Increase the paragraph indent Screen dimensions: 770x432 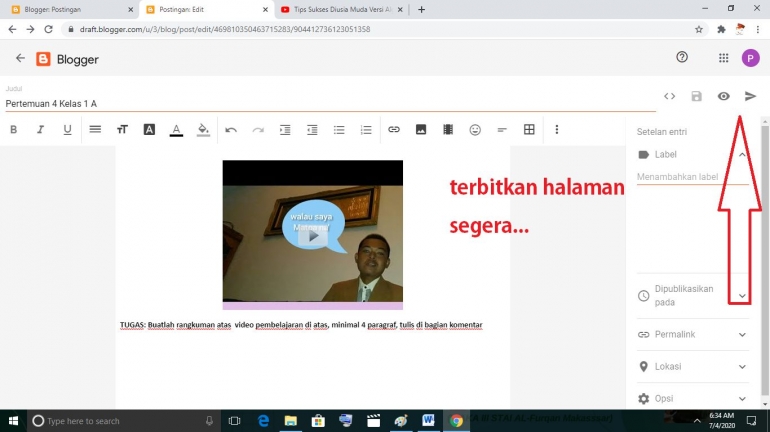285,130
